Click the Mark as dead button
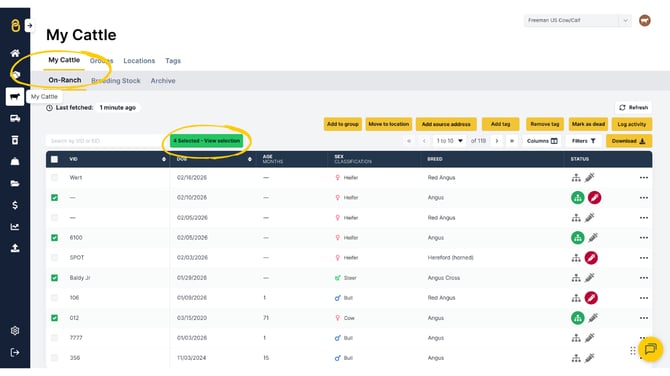Screen dimensions: 670x376 click(x=588, y=124)
